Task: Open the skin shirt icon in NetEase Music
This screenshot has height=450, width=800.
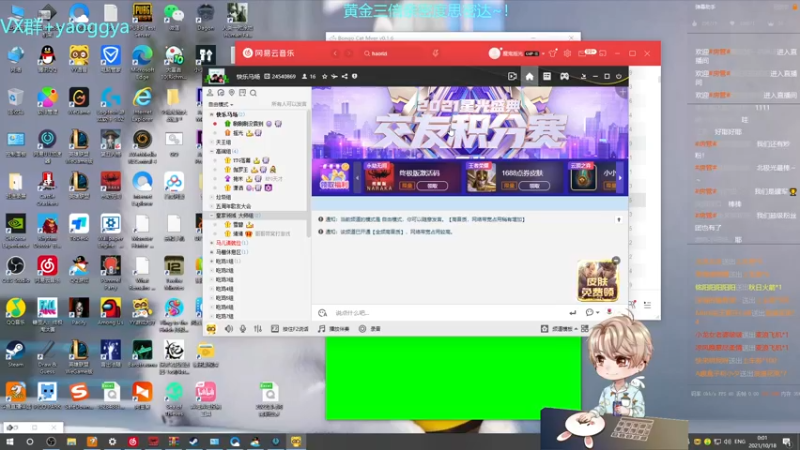Action: point(553,53)
